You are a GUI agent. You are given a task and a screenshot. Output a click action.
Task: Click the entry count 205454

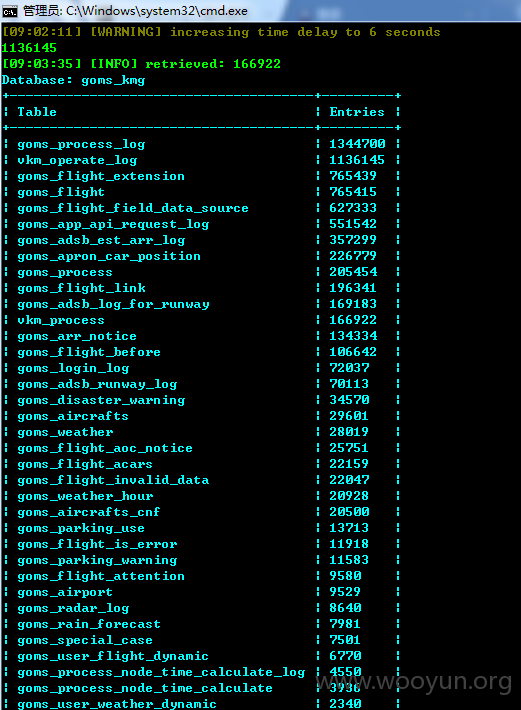(353, 272)
